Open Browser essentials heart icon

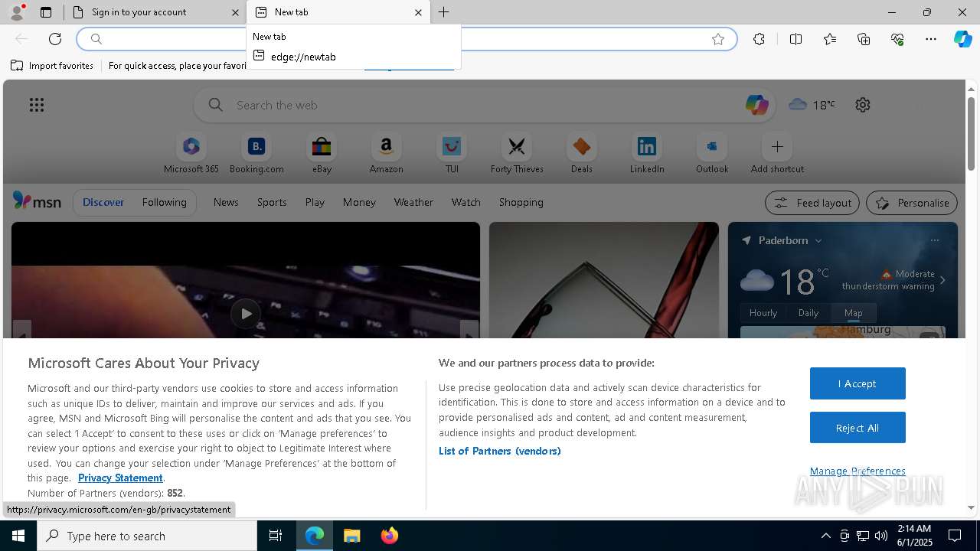click(x=897, y=39)
